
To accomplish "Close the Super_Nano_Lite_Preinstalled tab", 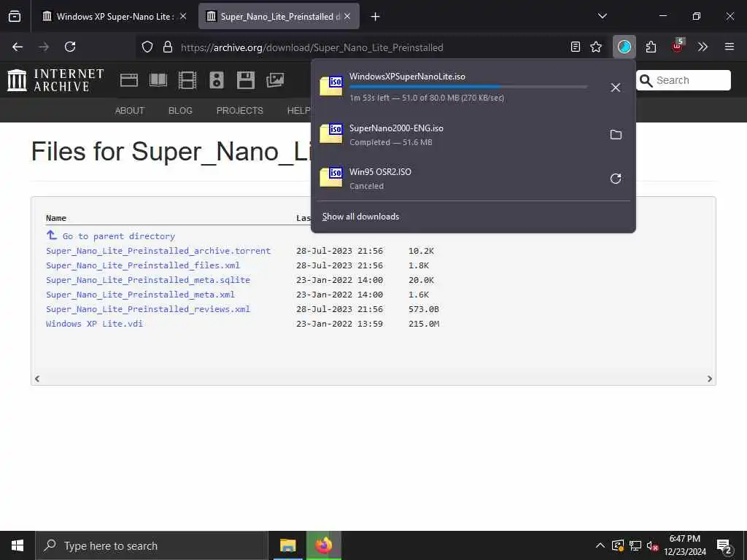I will [x=347, y=16].
